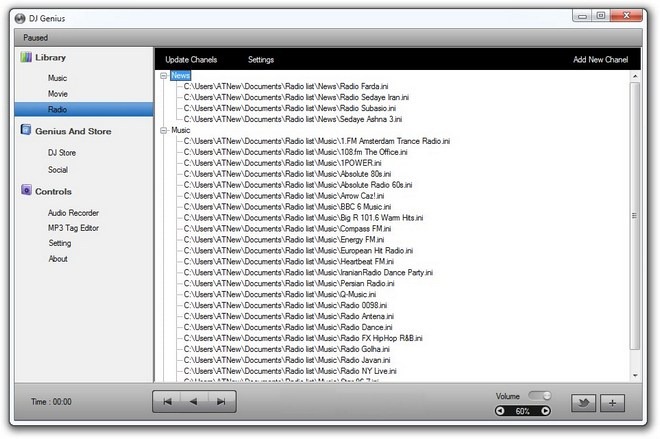This screenshot has width=660, height=439.
Task: Click Settings in the black toolbar
Action: [261, 59]
